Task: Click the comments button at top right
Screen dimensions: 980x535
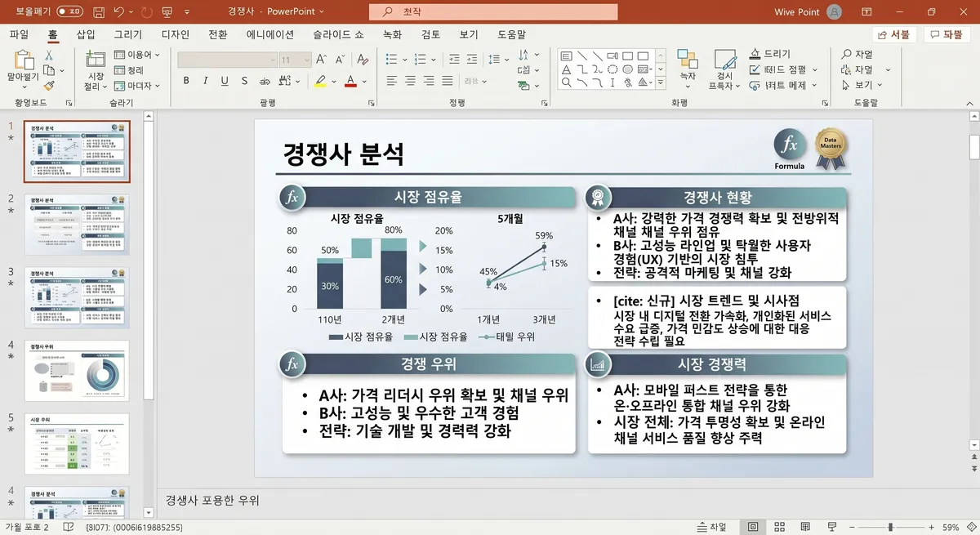Action: 947,34
